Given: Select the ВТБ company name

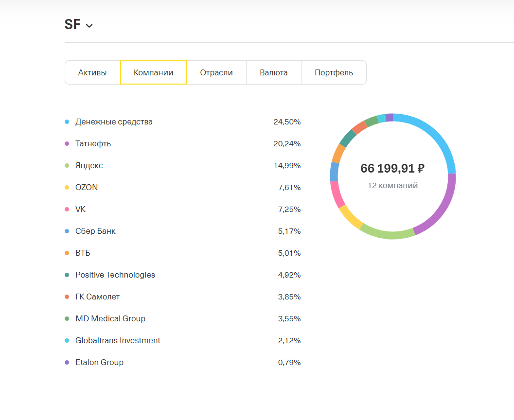Looking at the screenshot, I should [83, 253].
